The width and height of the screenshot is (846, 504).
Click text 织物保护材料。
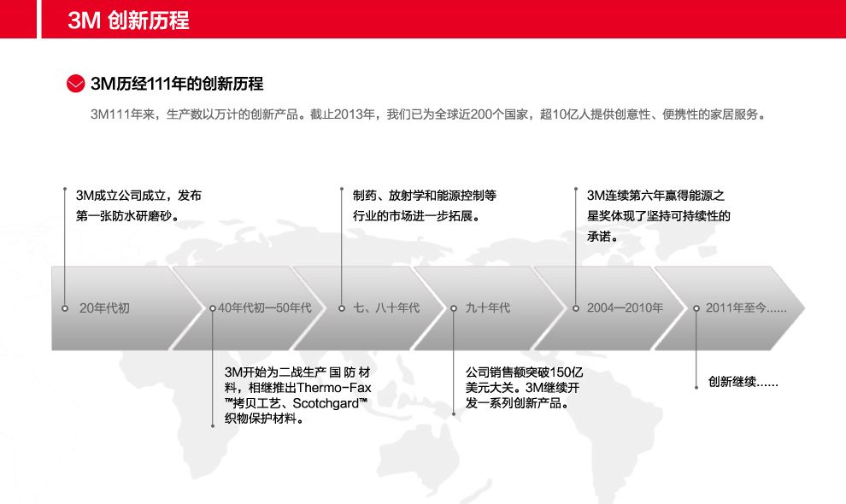click(264, 419)
